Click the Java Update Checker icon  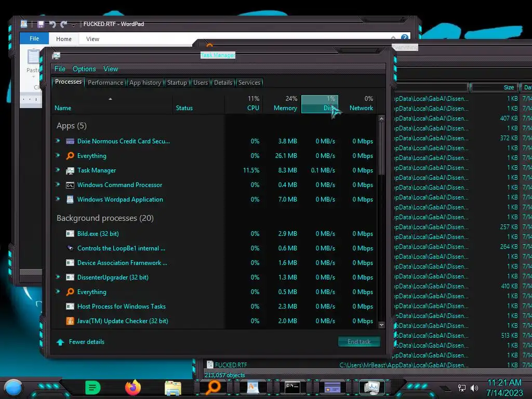[x=70, y=321]
